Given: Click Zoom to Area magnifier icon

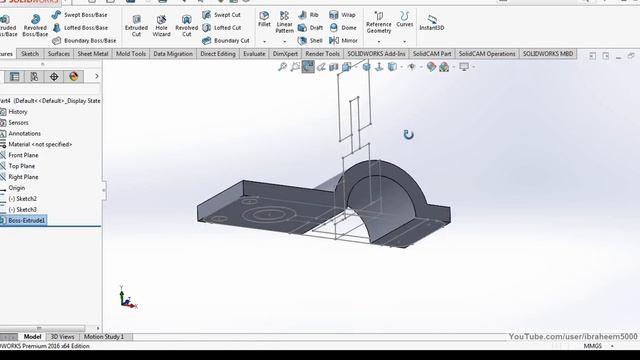Looking at the screenshot, I should click(295, 67).
